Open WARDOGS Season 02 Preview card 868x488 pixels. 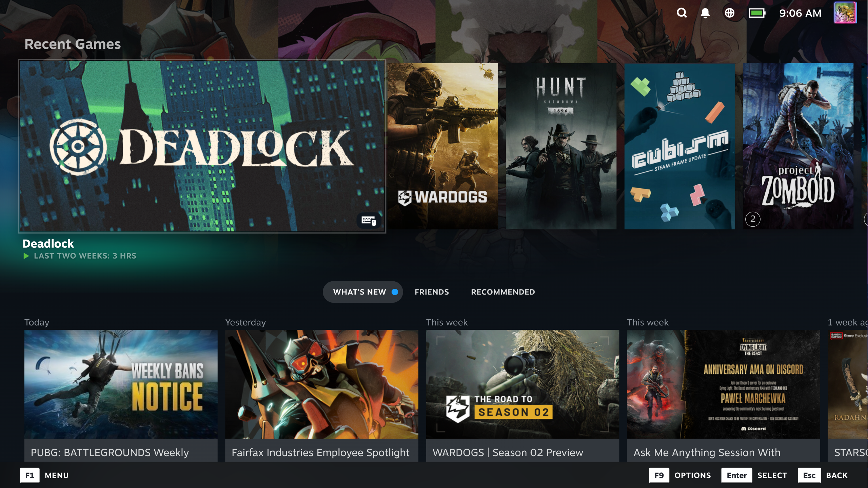(x=522, y=396)
